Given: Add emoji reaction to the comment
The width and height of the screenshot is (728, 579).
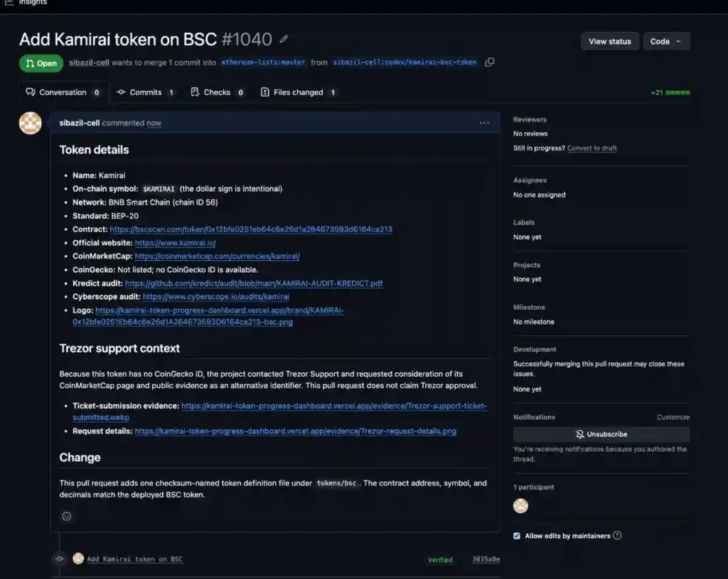Looking at the screenshot, I should click(x=66, y=516).
